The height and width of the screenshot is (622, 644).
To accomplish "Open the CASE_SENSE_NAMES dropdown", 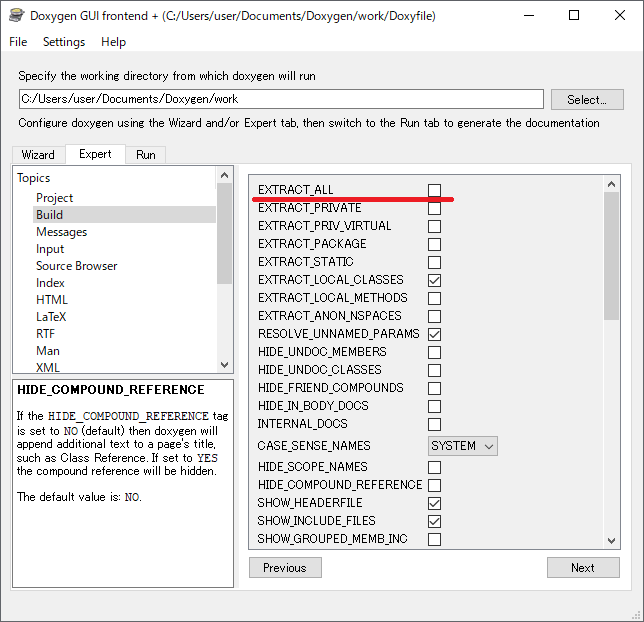I will [x=462, y=446].
